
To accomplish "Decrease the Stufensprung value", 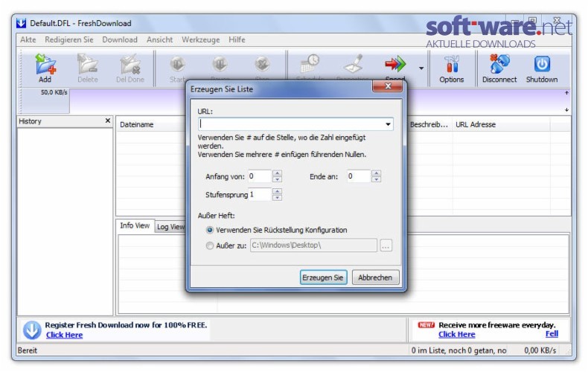I will pyautogui.click(x=277, y=198).
